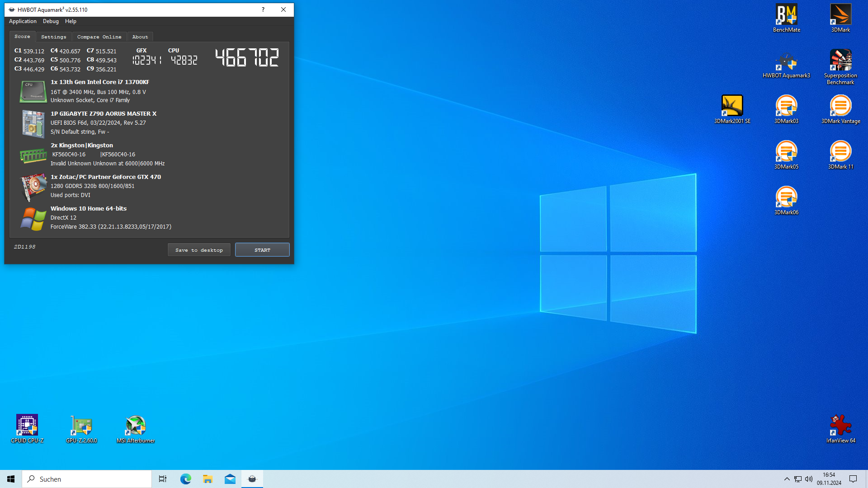Open IrfanView 64 desktop shortcut
This screenshot has height=488, width=868.
tap(840, 429)
